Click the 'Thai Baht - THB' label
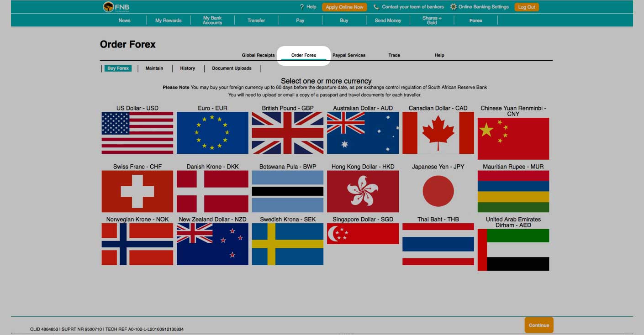Screen dimensions: 644x335 438,219
